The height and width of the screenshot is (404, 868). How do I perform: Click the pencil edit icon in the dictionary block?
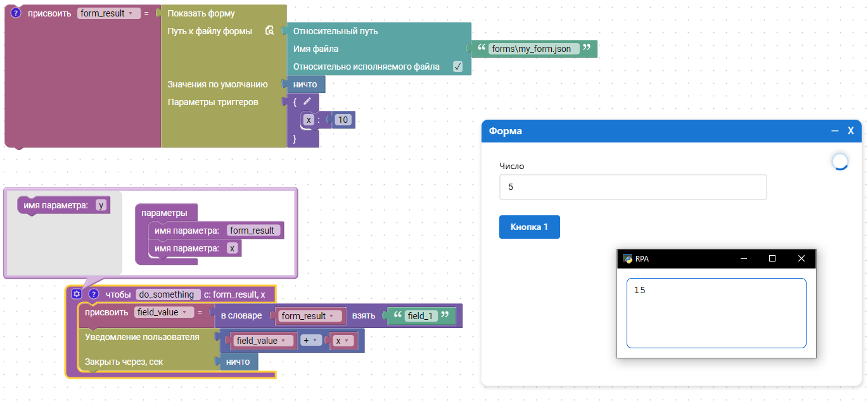click(x=307, y=101)
